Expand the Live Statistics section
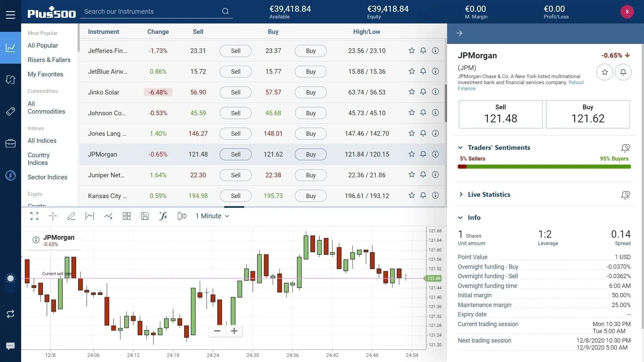The image size is (644, 362). tap(461, 194)
